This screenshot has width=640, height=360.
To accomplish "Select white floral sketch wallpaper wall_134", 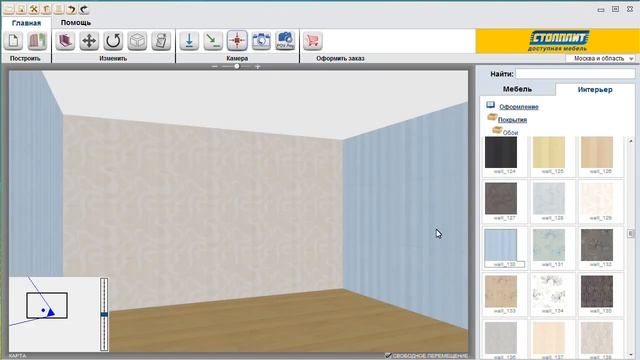I will (549, 291).
